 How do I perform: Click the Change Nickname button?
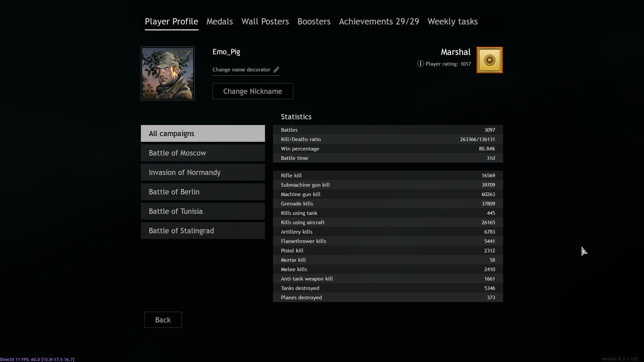click(x=253, y=91)
